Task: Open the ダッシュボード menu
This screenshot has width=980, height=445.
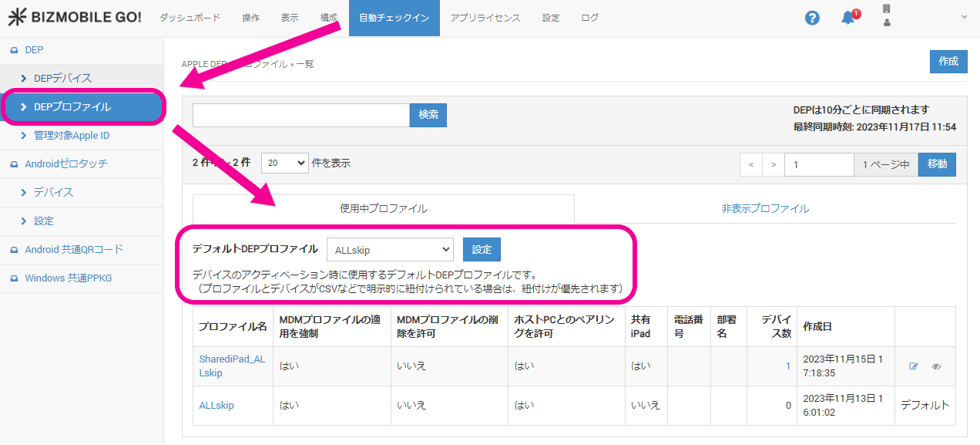Action: (190, 18)
